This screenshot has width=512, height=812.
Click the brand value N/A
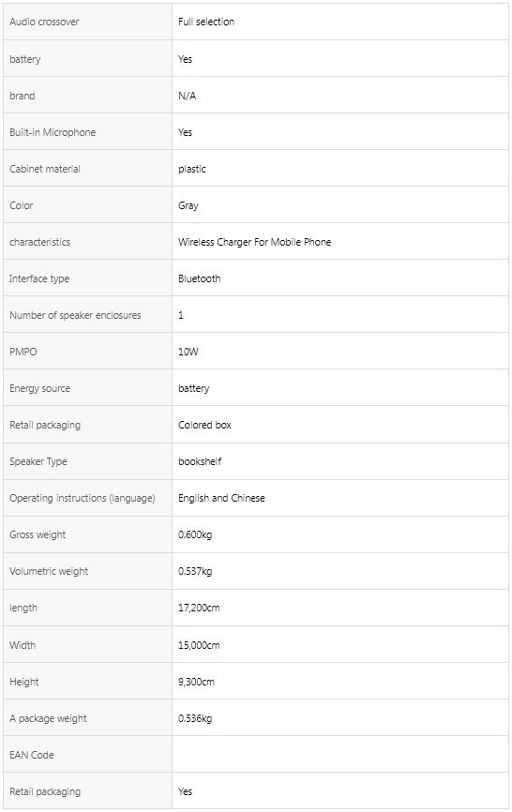(x=187, y=96)
